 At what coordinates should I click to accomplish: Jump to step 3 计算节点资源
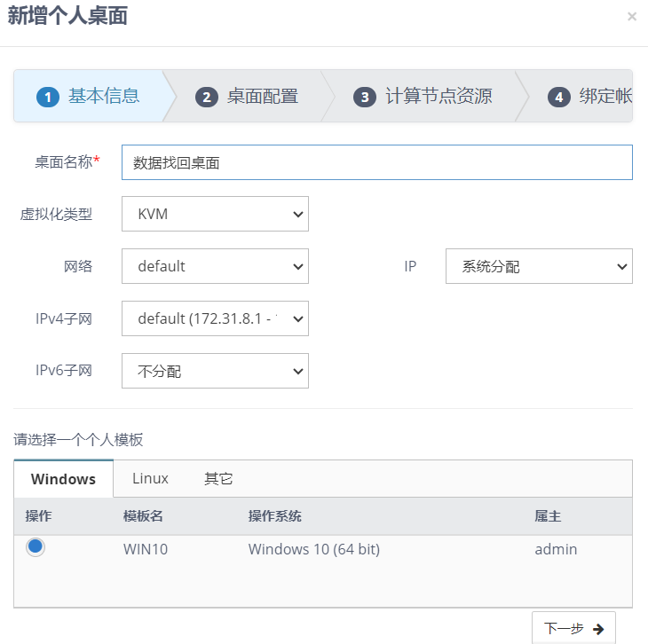tap(423, 96)
